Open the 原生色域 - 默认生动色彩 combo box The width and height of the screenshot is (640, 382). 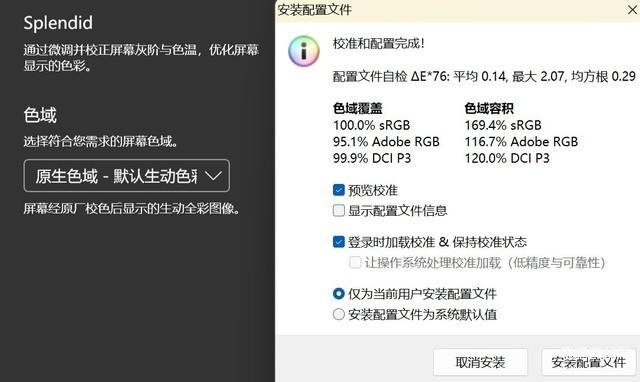(x=127, y=176)
